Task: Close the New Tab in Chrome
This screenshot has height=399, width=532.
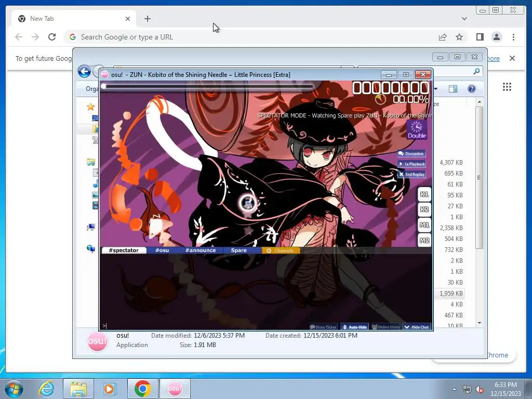Action: click(128, 19)
